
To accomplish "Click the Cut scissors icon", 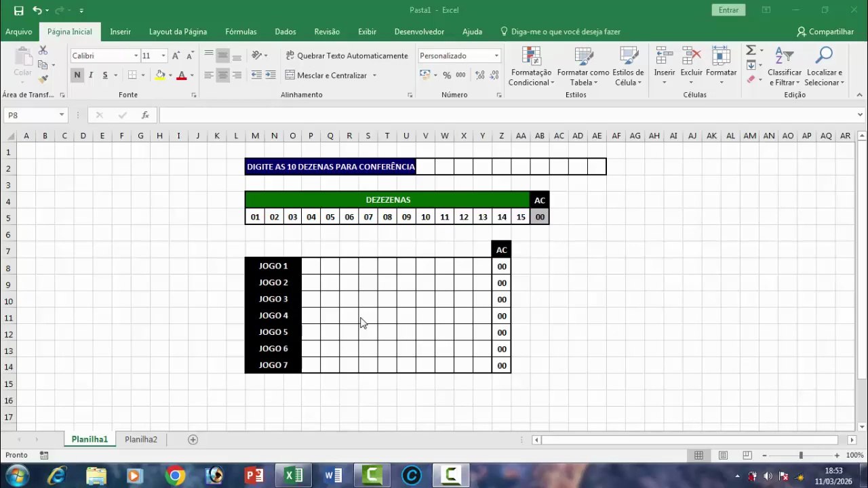I will click(43, 51).
